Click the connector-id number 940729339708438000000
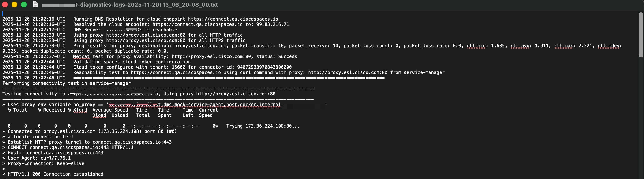The width and height of the screenshot is (644, 179). coord(264,67)
